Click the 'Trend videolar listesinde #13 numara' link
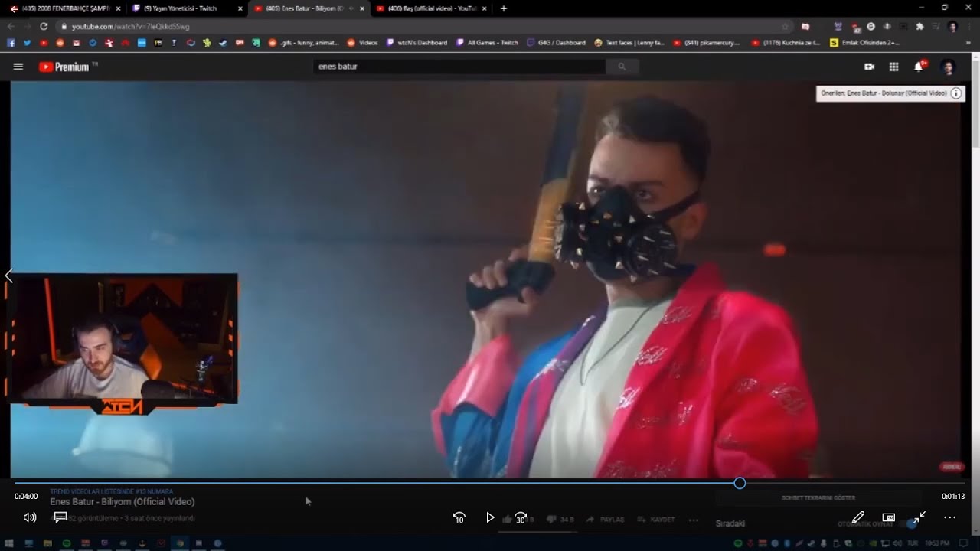Viewport: 980px width, 551px height. [112, 491]
